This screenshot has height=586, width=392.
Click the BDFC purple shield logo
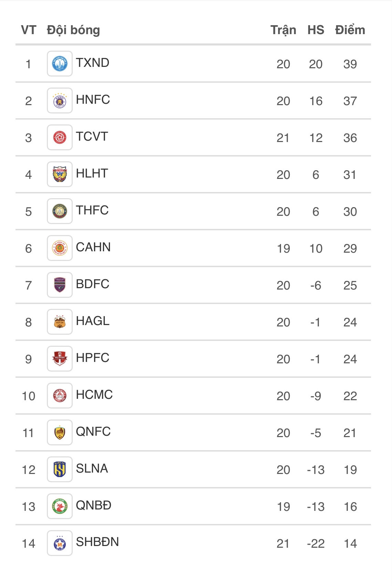tap(60, 285)
